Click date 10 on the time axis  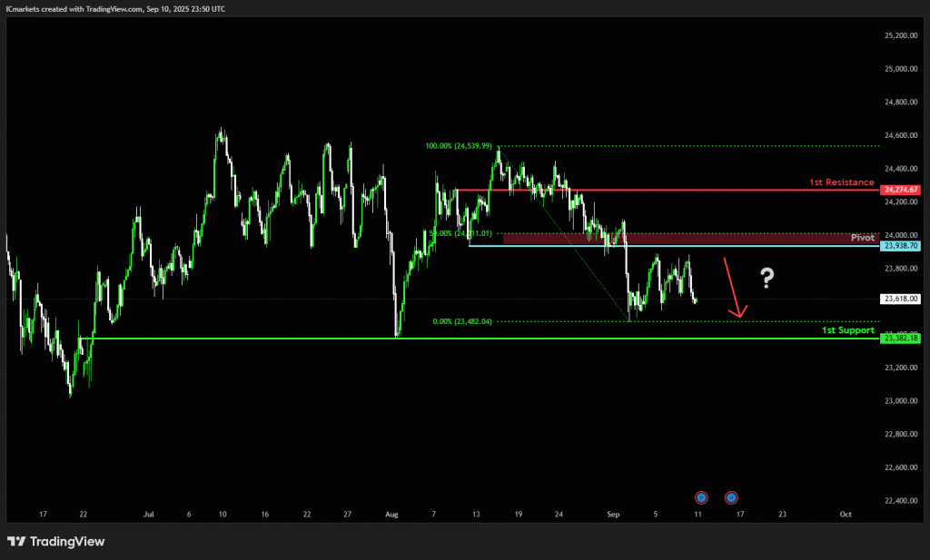223,515
